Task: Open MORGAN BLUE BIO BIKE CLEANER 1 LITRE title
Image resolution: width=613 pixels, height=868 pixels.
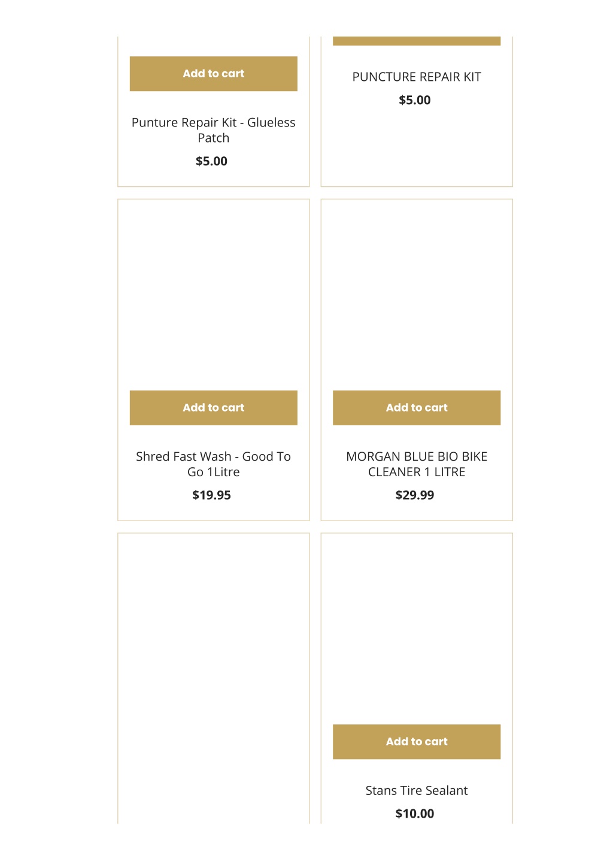Action: tap(417, 464)
